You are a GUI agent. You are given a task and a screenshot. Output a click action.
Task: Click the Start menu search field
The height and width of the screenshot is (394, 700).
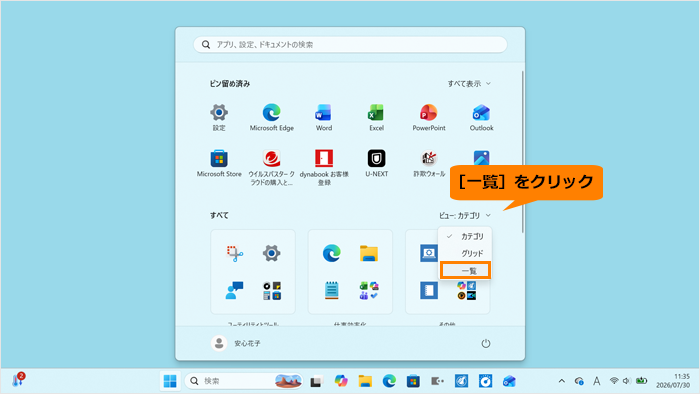(x=350, y=45)
